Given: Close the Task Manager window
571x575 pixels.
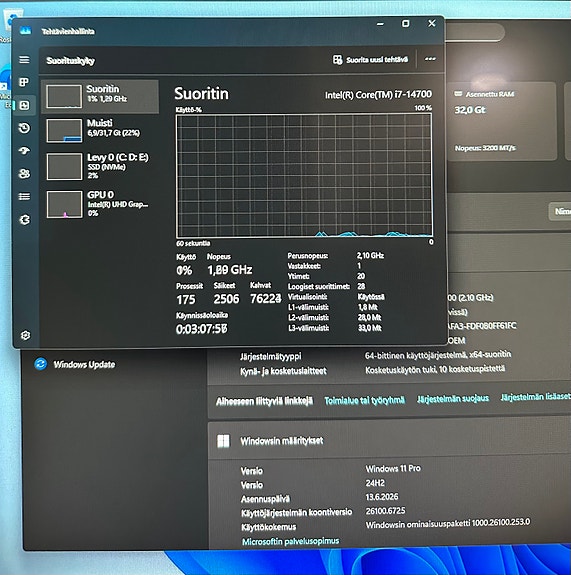Looking at the screenshot, I should coord(432,23).
